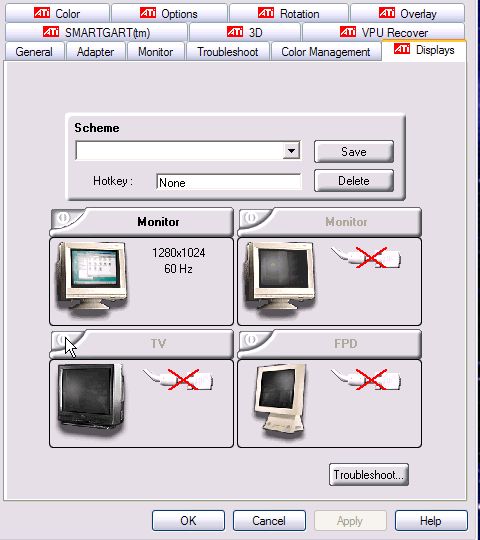480x540 pixels.
Task: Click the FPD disconnected cable icon
Action: click(x=366, y=379)
